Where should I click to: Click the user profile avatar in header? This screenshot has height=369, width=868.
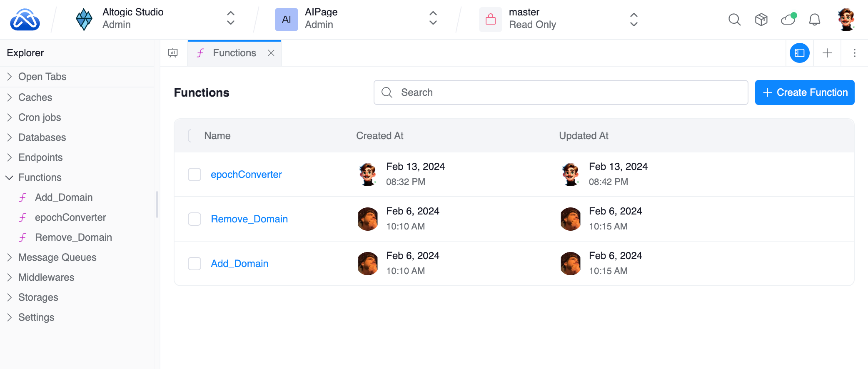pos(846,20)
